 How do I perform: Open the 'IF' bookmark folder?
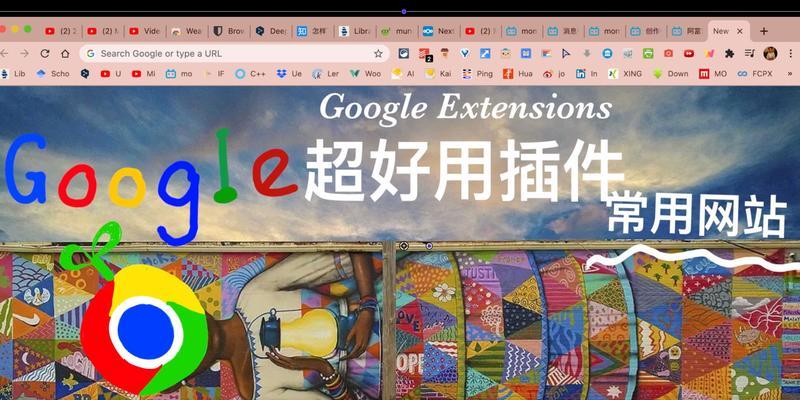[x=214, y=74]
